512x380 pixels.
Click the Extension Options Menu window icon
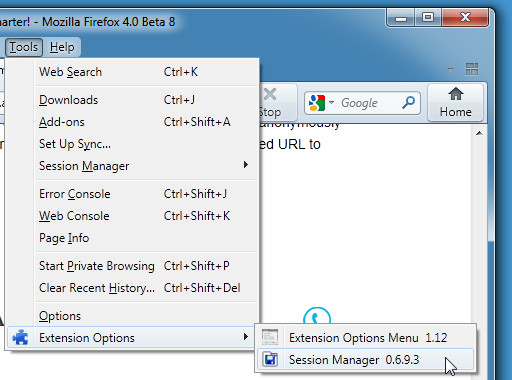click(270, 337)
